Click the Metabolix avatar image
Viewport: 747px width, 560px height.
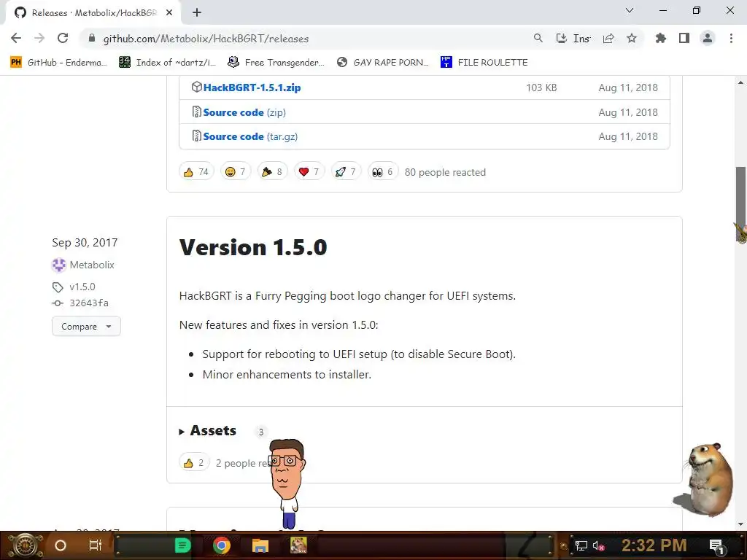58,265
